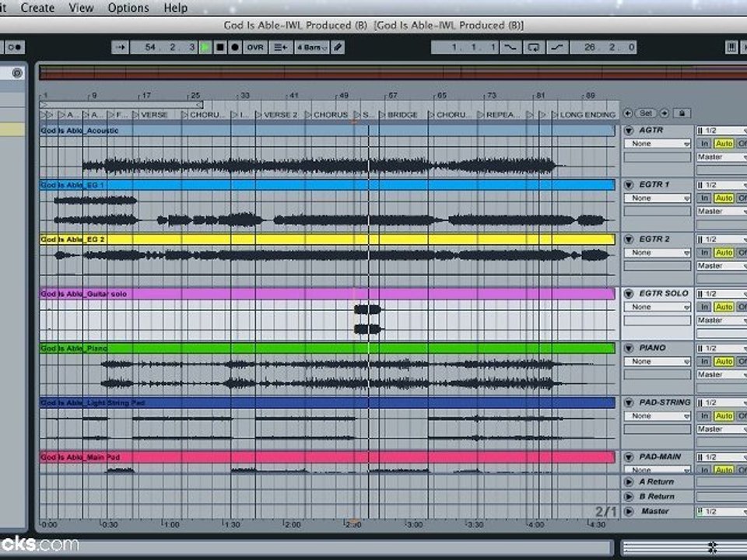Screen dimensions: 747x560
Task: Click the lock envelopes icon
Action: pyautogui.click(x=682, y=114)
